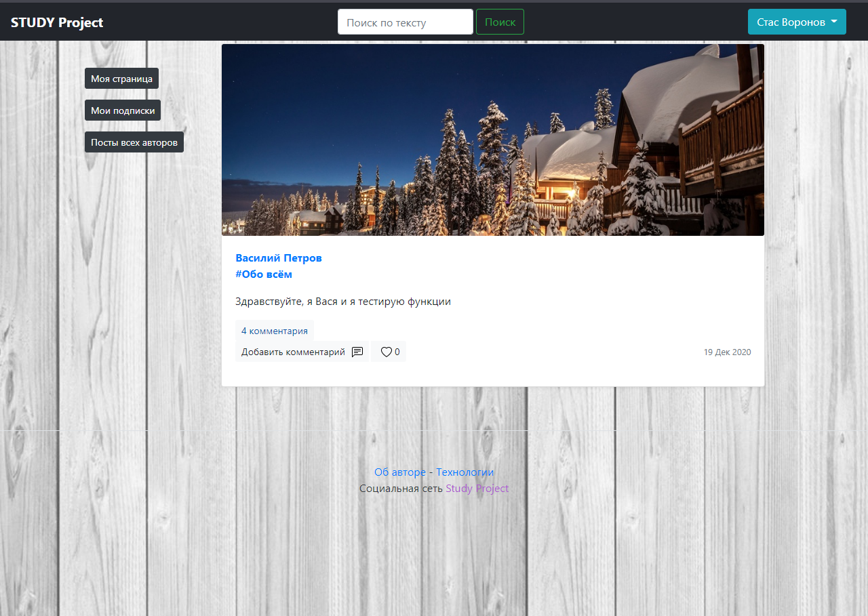Switch to Мои подписки section
Image resolution: width=868 pixels, height=616 pixels.
coord(122,110)
